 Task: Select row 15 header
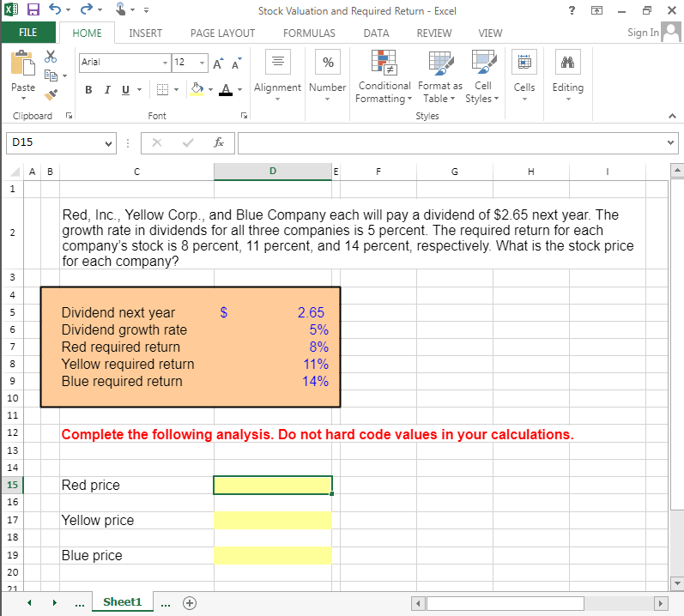point(12,485)
